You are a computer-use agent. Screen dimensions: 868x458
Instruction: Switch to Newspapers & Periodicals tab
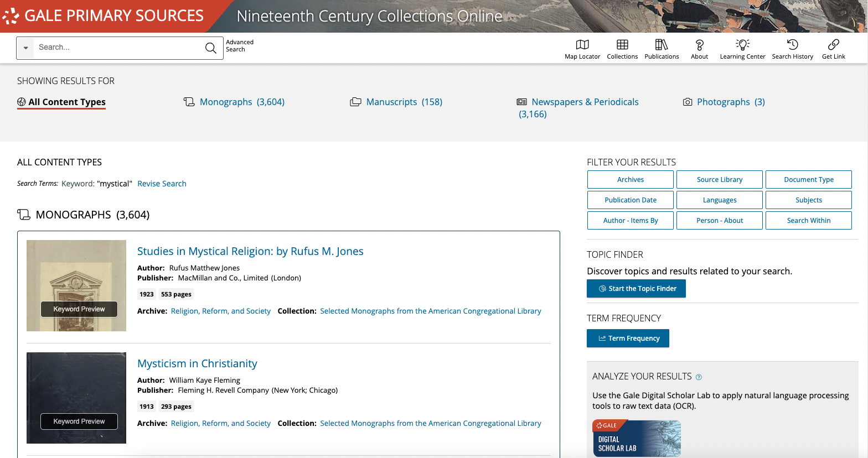tap(578, 108)
